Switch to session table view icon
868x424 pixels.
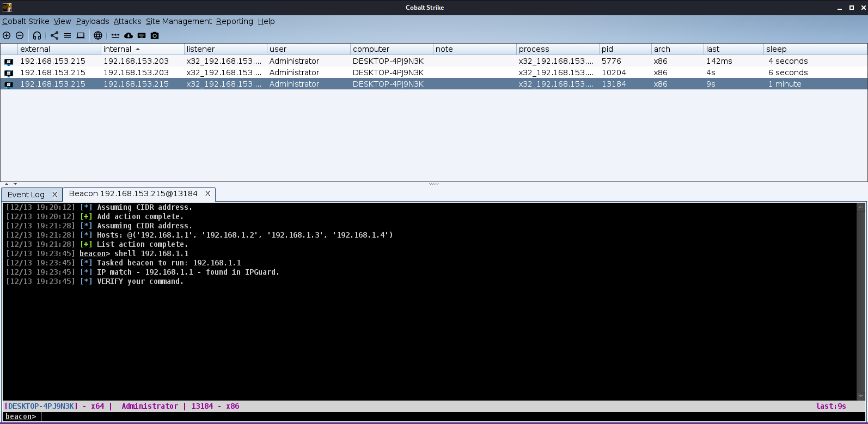[x=68, y=35]
